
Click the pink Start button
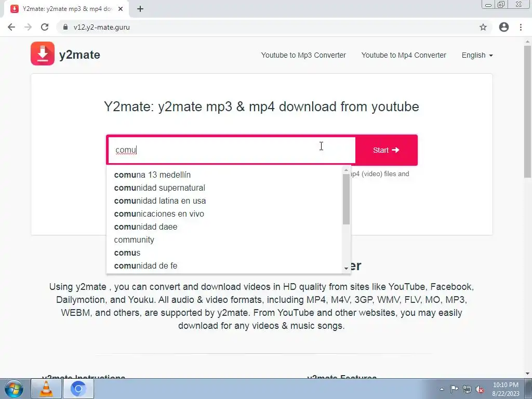click(386, 150)
